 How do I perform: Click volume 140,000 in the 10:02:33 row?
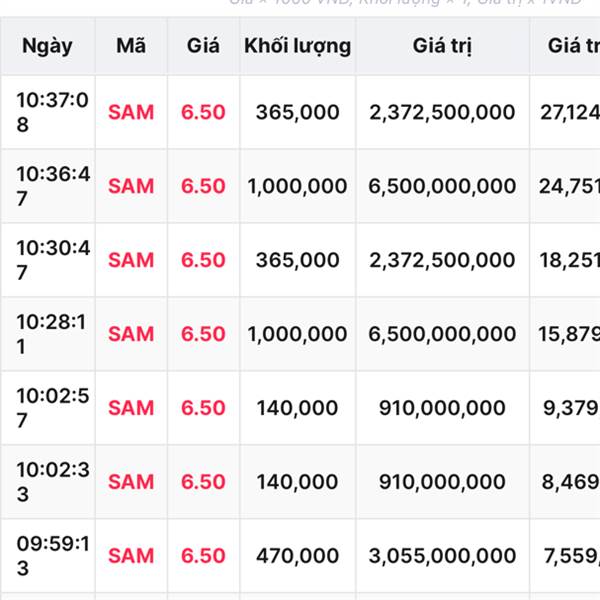tap(297, 482)
